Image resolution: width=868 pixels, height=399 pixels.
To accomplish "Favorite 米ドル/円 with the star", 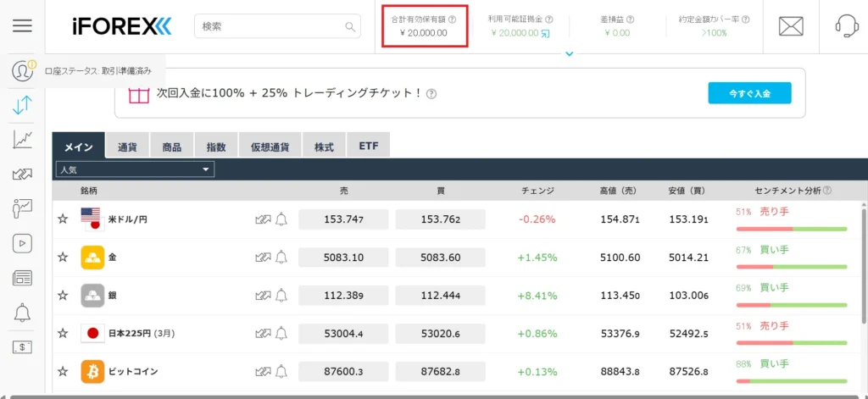I will (63, 219).
